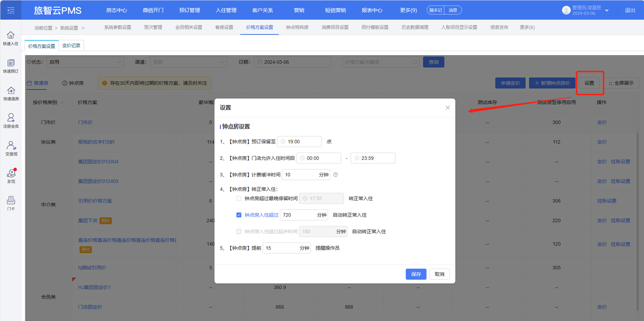Click the 全屏展示 button

click(x=621, y=83)
